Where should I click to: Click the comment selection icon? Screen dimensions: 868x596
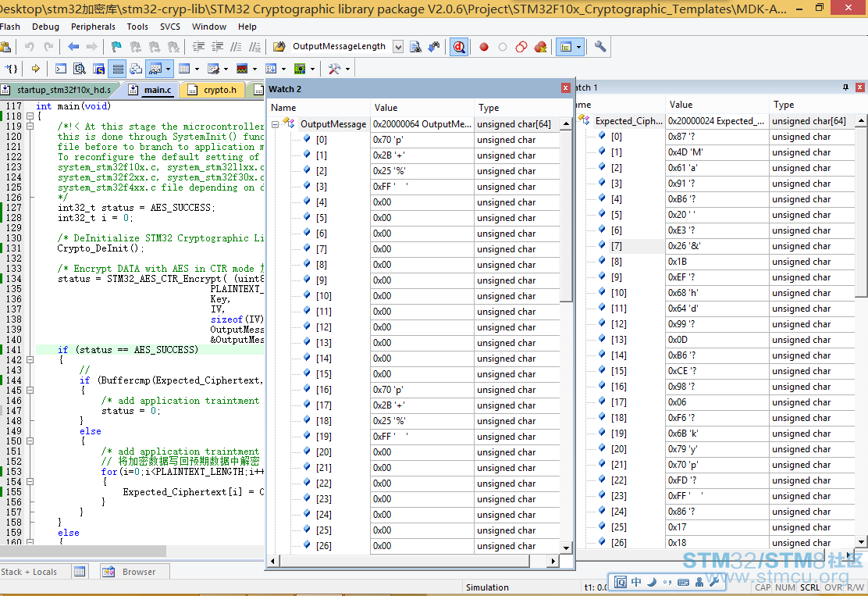pyautogui.click(x=236, y=47)
